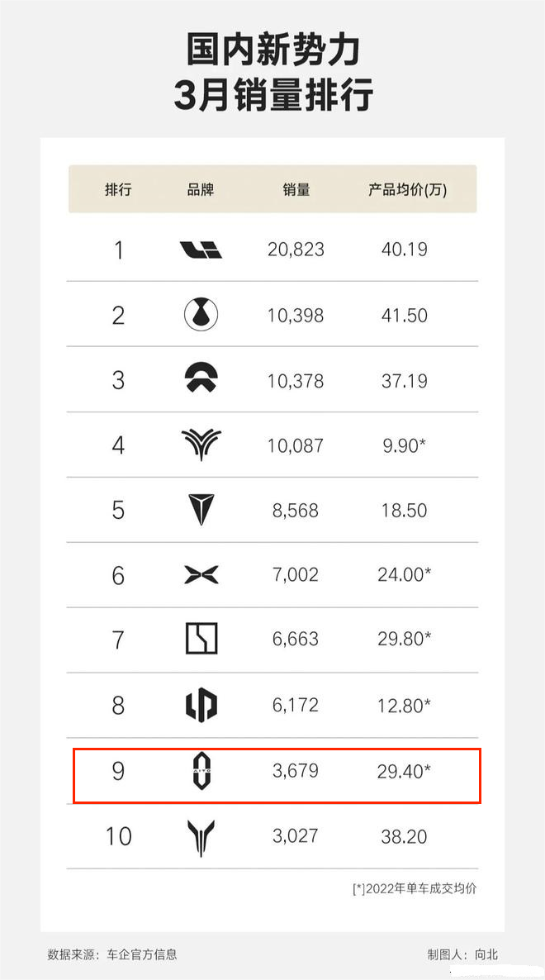Select the sales figure 3,679
Viewport: 545px width, 980px height.
[296, 771]
